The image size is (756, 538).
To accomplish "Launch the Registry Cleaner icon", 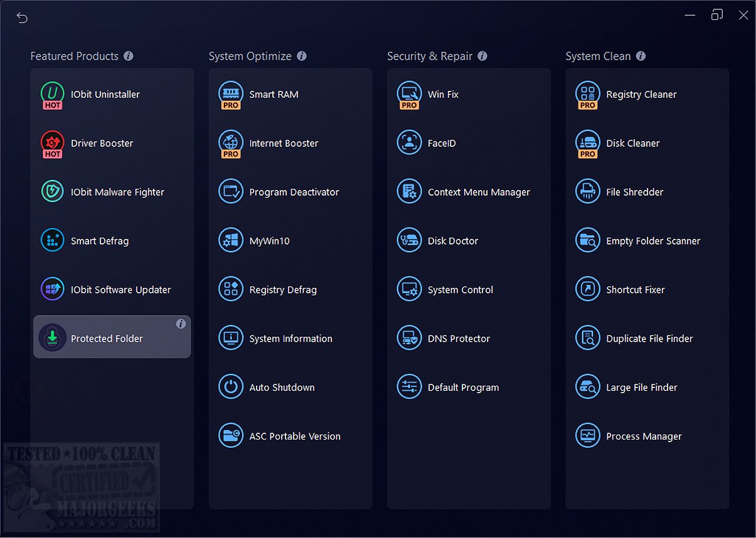I will [588, 94].
